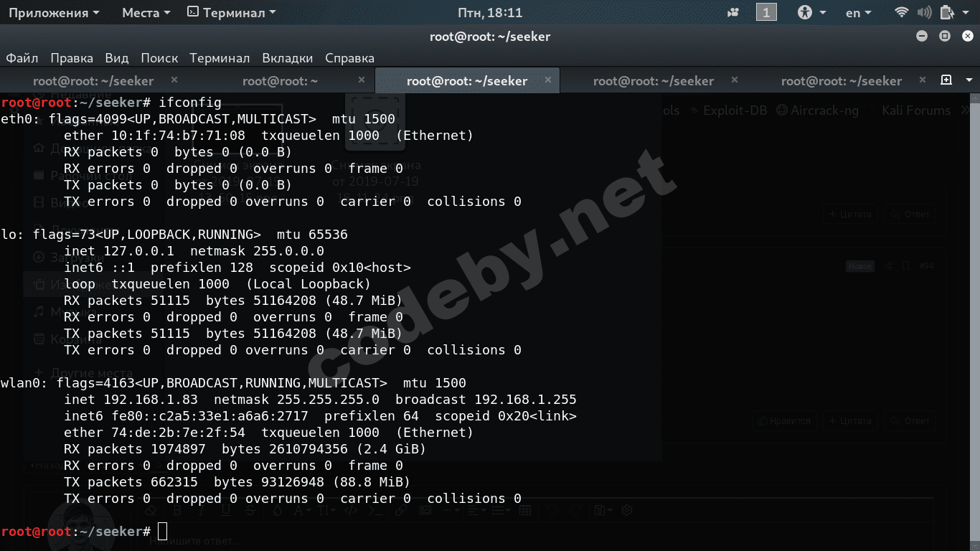Click Underline icon in browser reply editor behind

[225, 510]
